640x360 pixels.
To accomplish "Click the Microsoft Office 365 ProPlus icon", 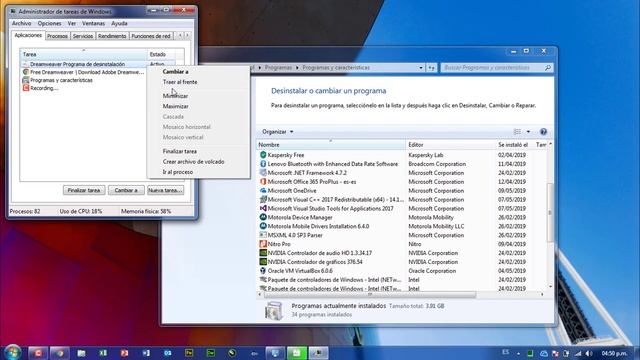I will [x=263, y=182].
